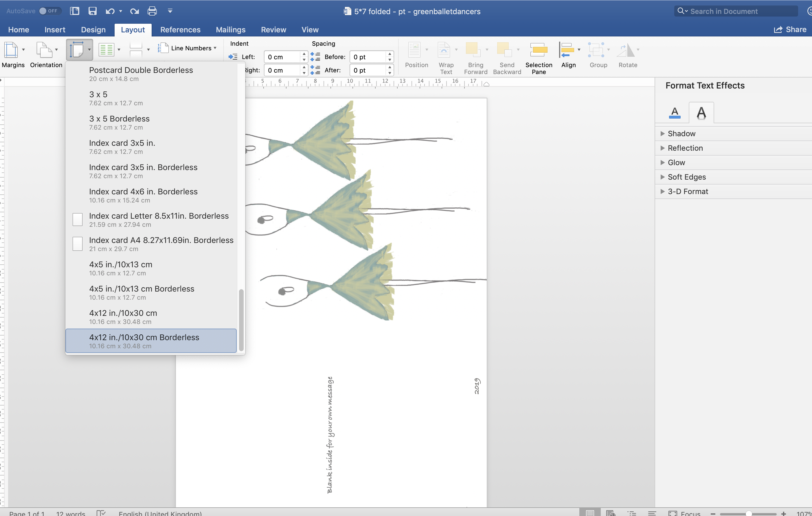Toggle the AutoSave switch
The height and width of the screenshot is (516, 812).
(x=50, y=11)
